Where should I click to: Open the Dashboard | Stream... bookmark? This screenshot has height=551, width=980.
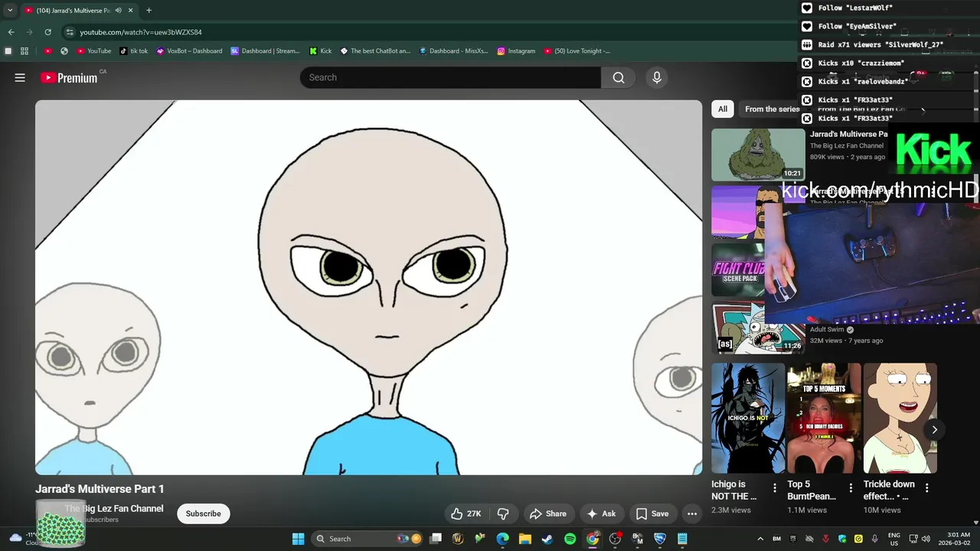click(x=265, y=51)
